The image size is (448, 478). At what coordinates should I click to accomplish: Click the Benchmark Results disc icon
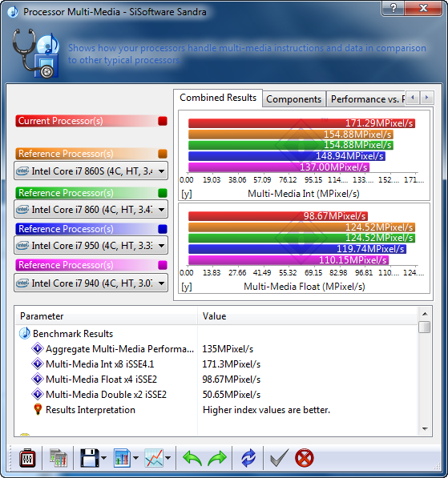click(x=25, y=334)
